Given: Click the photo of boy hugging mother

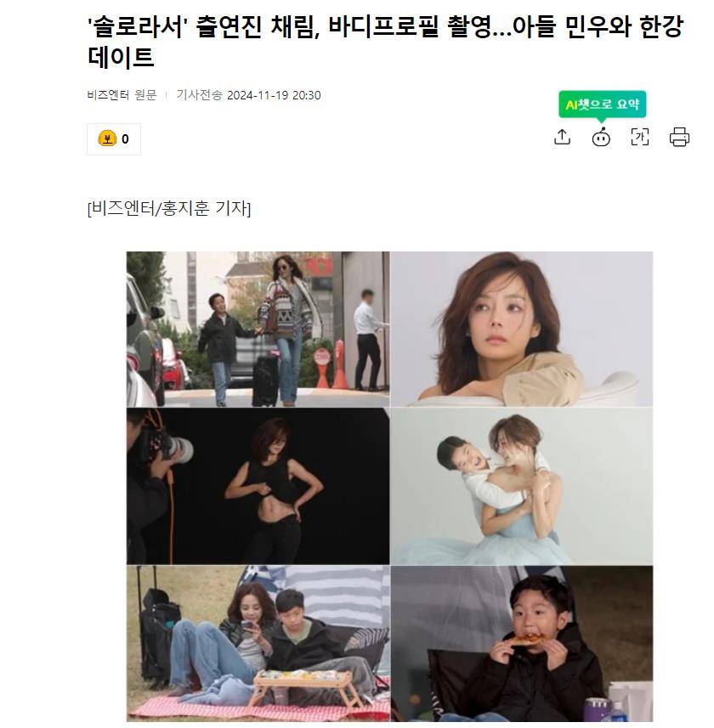Looking at the screenshot, I should click(x=522, y=486).
